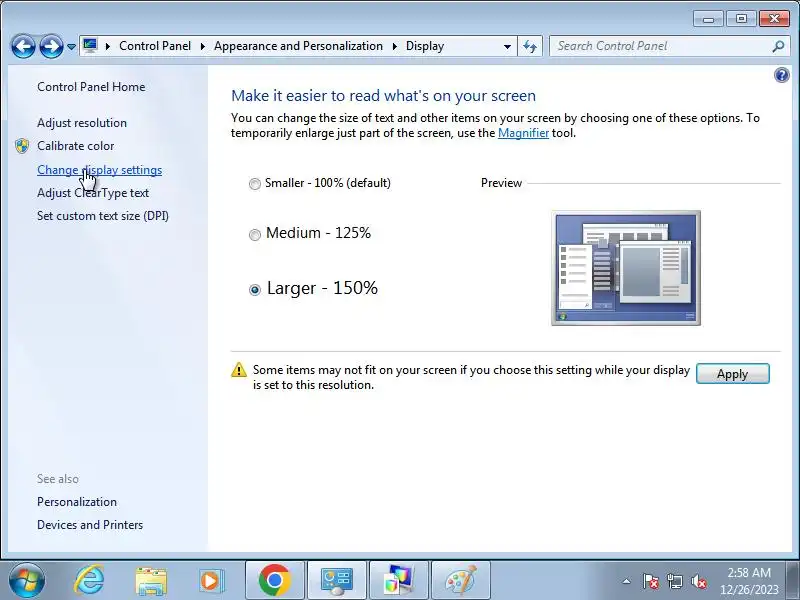The image size is (800, 600).
Task: Open Control Panel Home
Action: (x=91, y=87)
